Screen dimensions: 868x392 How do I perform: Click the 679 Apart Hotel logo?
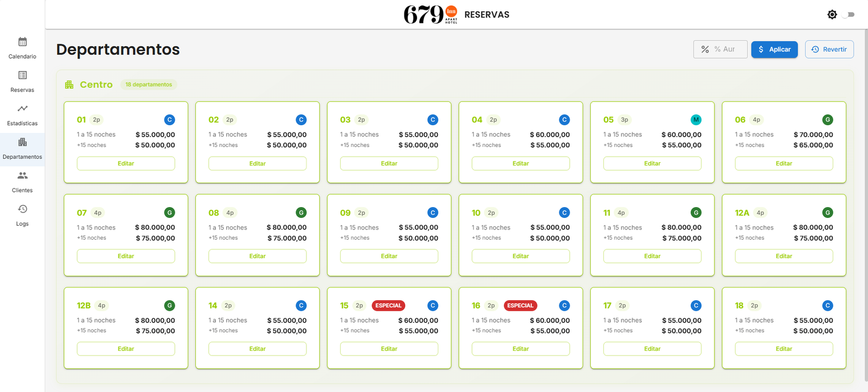[431, 15]
